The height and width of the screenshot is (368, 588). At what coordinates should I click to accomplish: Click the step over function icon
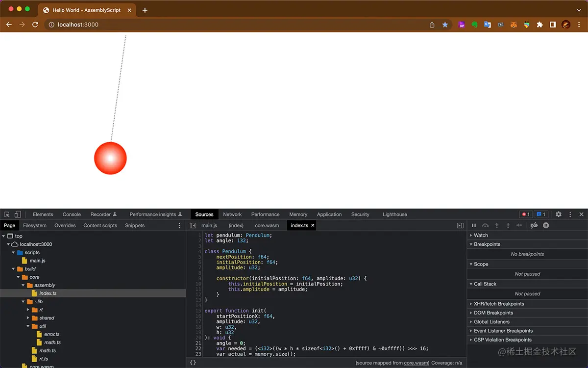pos(485,225)
